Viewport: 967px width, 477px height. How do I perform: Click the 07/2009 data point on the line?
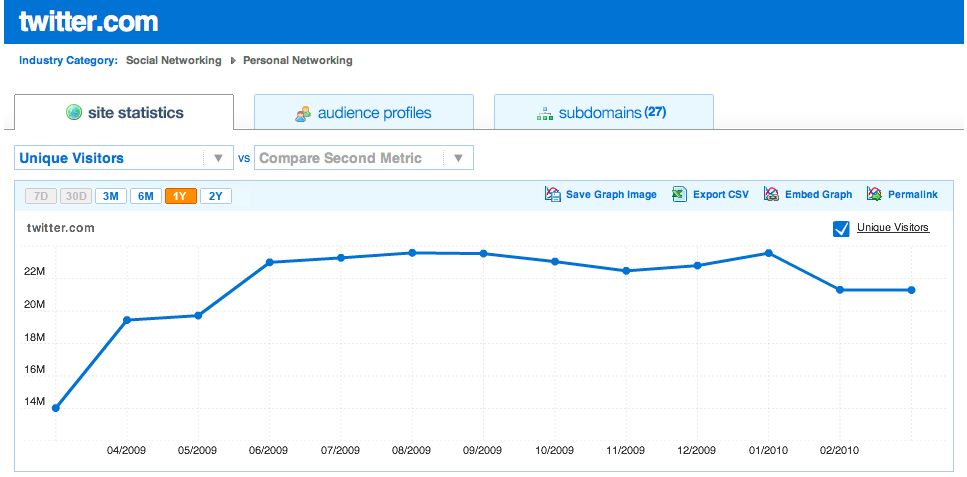click(340, 257)
